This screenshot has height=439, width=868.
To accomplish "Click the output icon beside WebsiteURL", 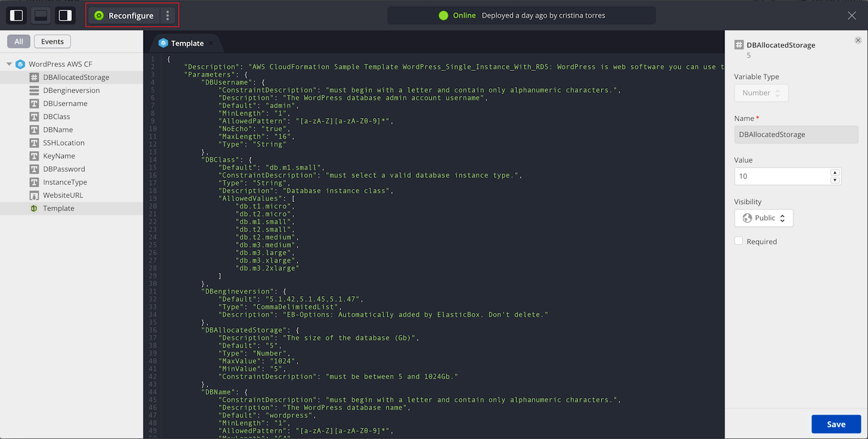I will pyautogui.click(x=34, y=195).
